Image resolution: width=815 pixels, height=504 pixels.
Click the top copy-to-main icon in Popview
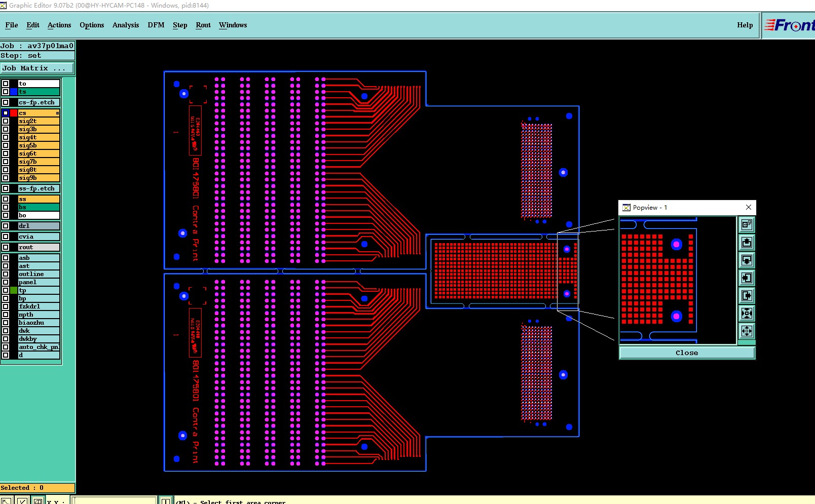747,224
